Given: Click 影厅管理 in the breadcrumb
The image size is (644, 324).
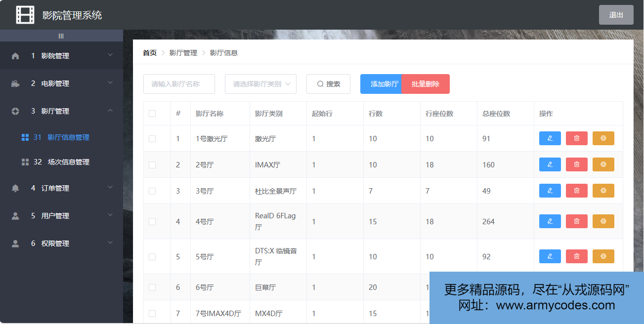Looking at the screenshot, I should click(x=183, y=53).
